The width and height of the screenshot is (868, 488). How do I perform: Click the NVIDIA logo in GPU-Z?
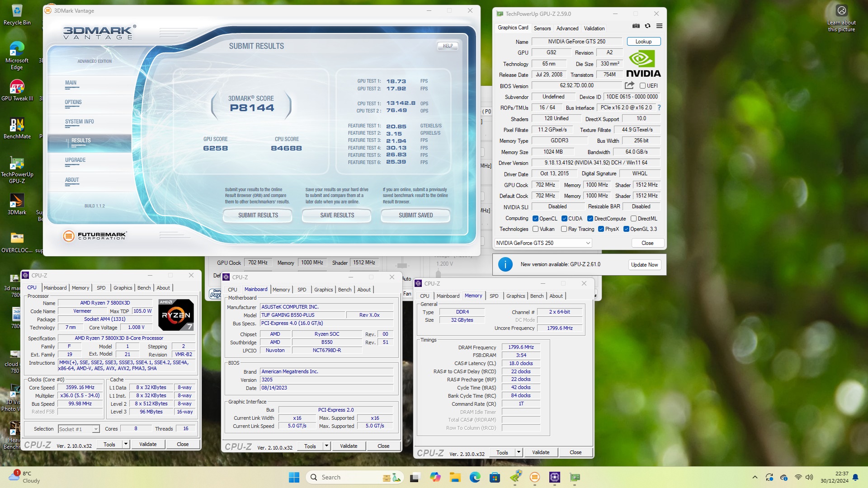coord(643,64)
